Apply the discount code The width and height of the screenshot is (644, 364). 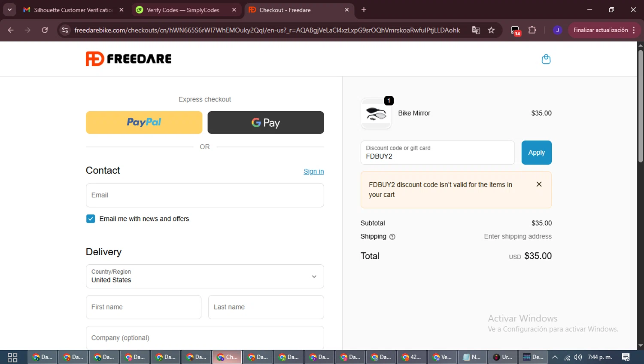coord(536,153)
